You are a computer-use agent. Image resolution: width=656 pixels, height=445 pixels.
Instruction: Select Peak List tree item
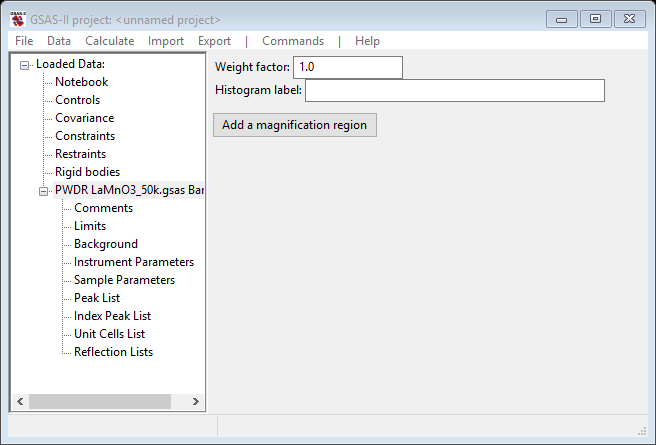97,298
